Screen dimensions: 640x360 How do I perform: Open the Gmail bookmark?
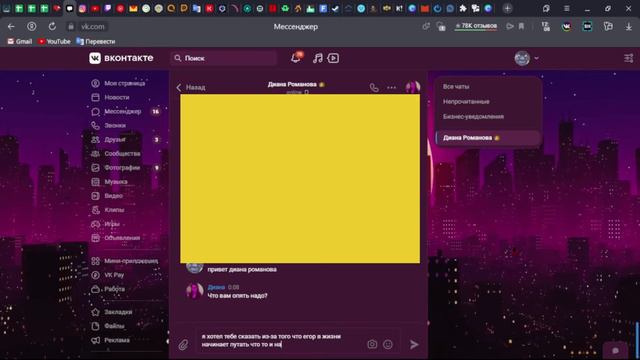click(20, 41)
